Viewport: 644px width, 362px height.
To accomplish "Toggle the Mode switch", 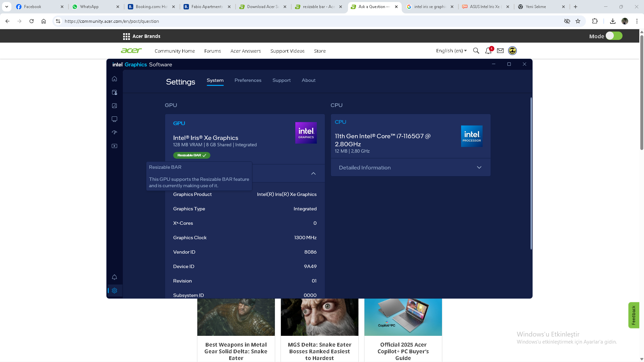I will point(614,36).
